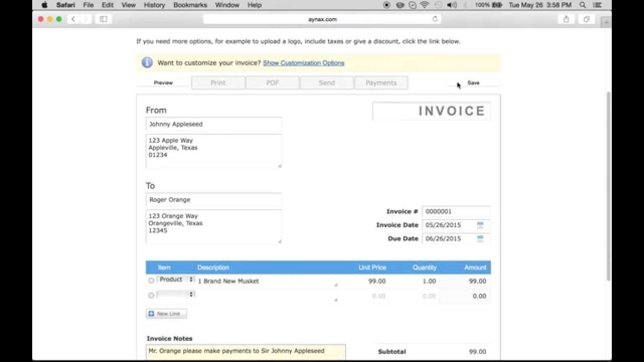Click the Spotlight search icon in menu bar

point(582,5)
